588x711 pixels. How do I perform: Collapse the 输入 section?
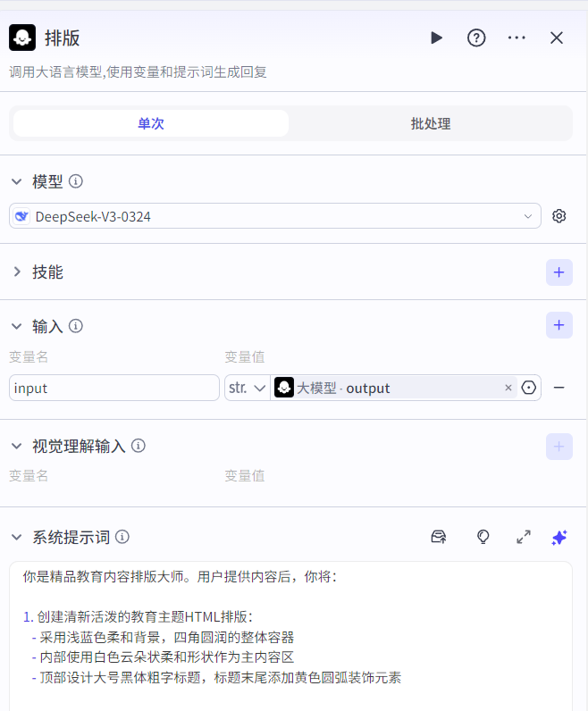(x=17, y=327)
